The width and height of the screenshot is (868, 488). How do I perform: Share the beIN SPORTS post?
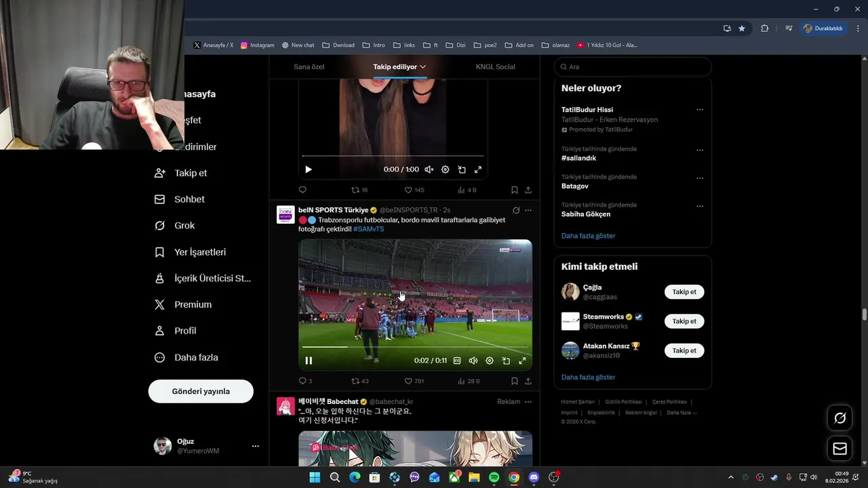528,381
